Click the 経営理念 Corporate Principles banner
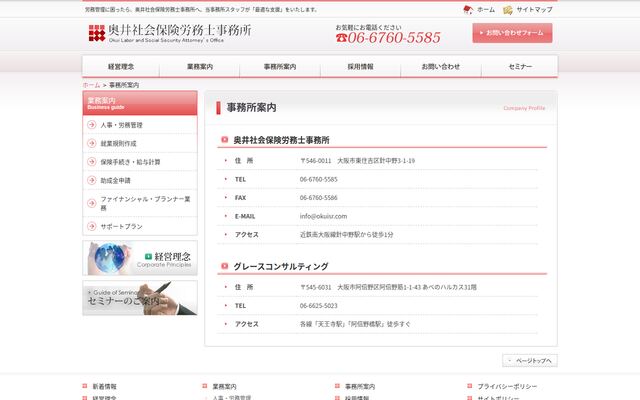The image size is (640, 400). point(140,258)
